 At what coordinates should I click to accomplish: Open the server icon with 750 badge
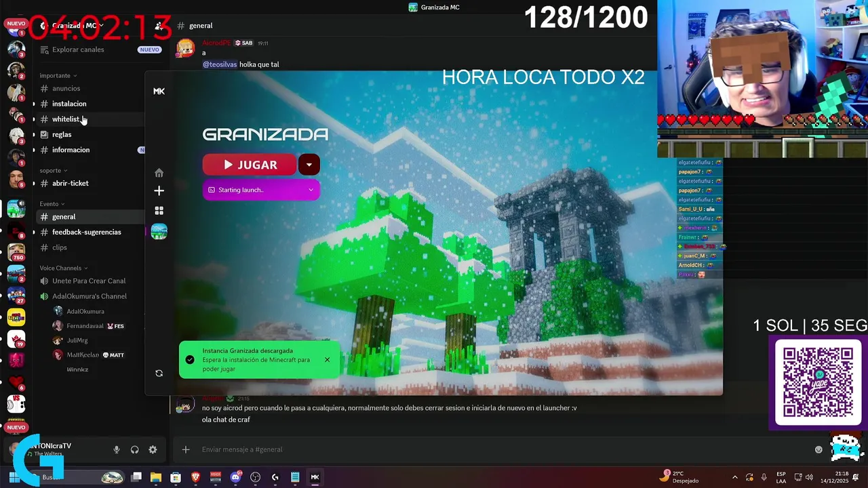tap(16, 252)
